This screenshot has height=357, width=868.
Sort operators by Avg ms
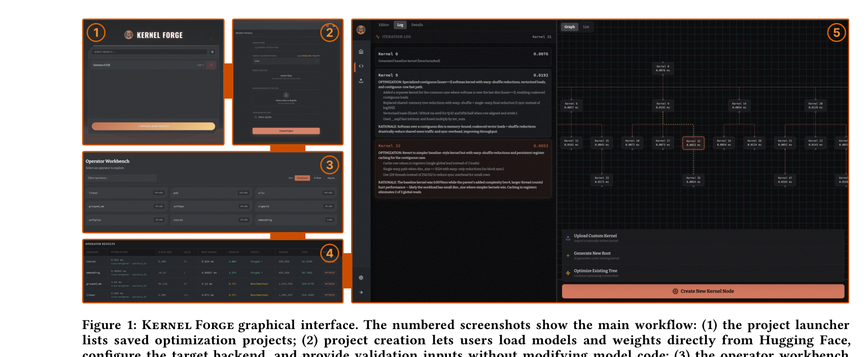(331, 178)
